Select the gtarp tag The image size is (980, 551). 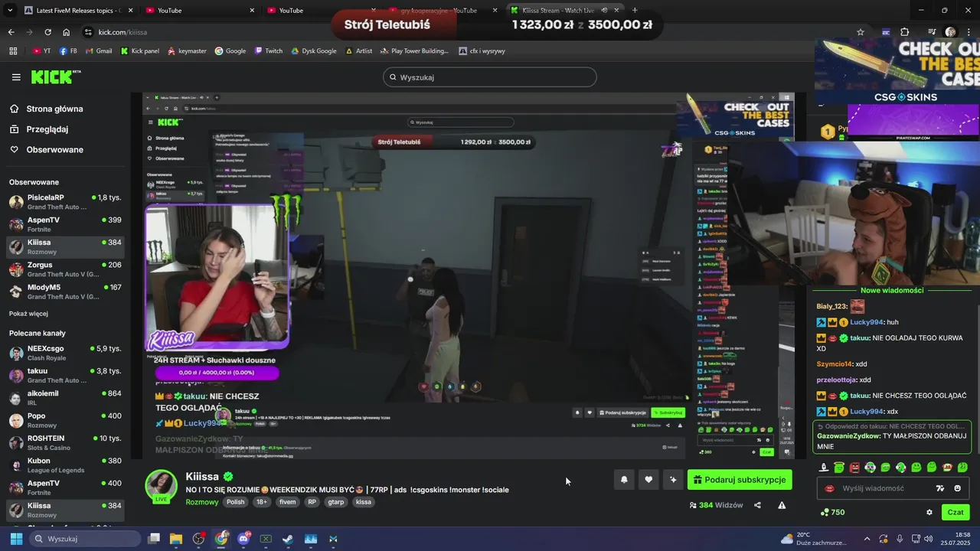click(336, 502)
